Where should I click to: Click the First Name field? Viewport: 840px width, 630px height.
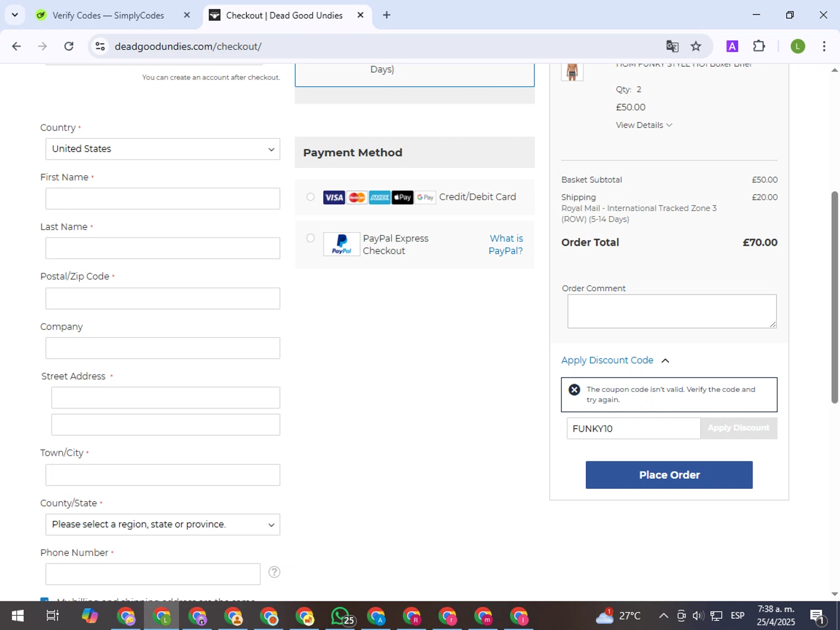point(162,199)
